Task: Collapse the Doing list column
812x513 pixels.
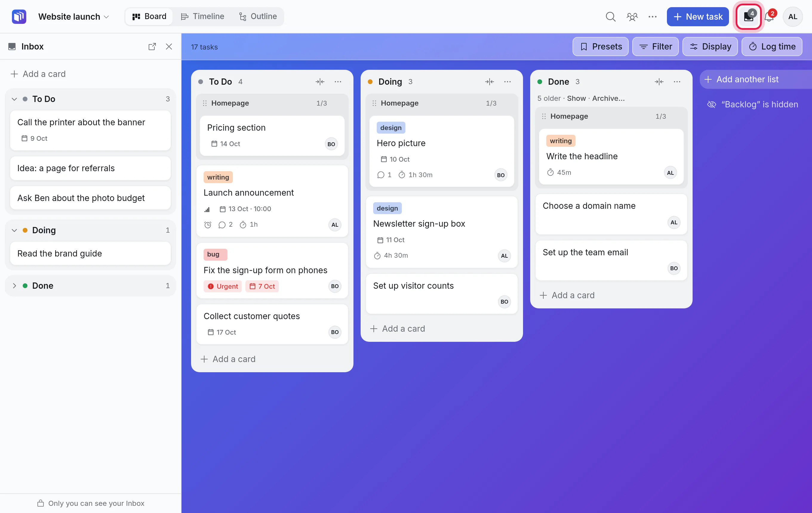Action: pyautogui.click(x=489, y=81)
